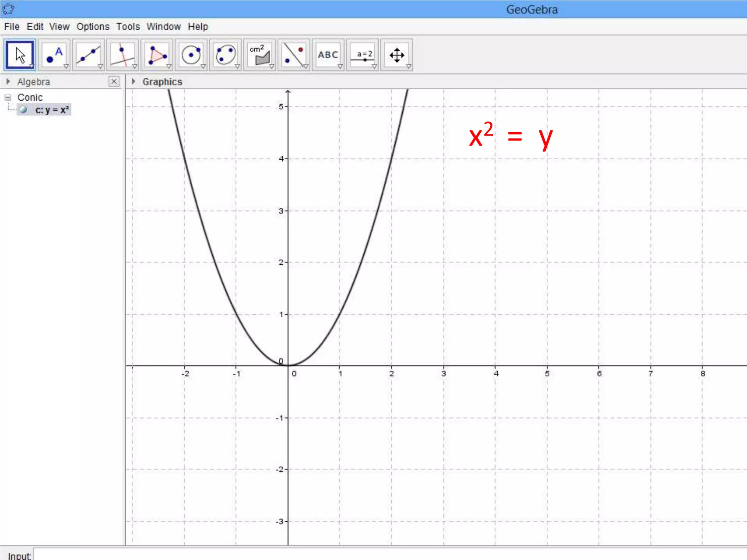Image resolution: width=747 pixels, height=560 pixels.
Task: Open the Options menu
Action: [x=93, y=27]
